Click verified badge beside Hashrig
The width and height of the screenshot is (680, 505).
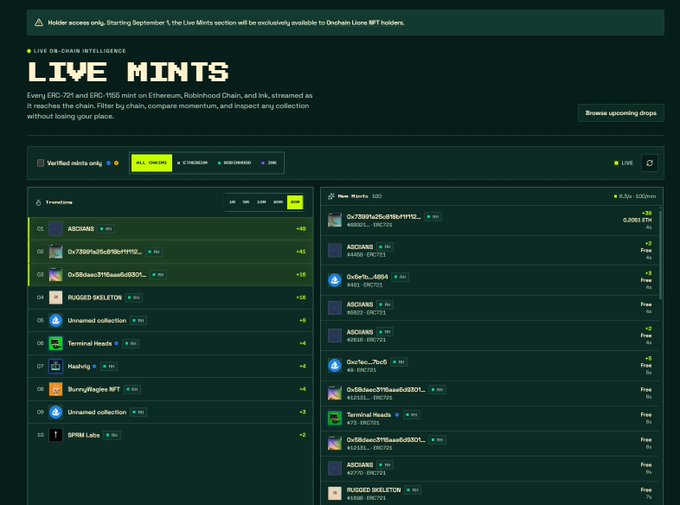(x=94, y=366)
